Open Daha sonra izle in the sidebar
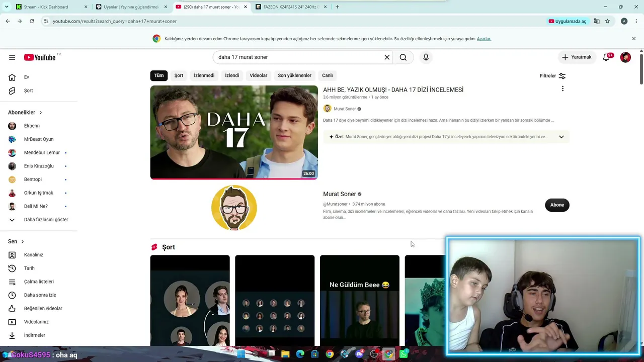Screen dimensions: 644x362 (x=40, y=295)
